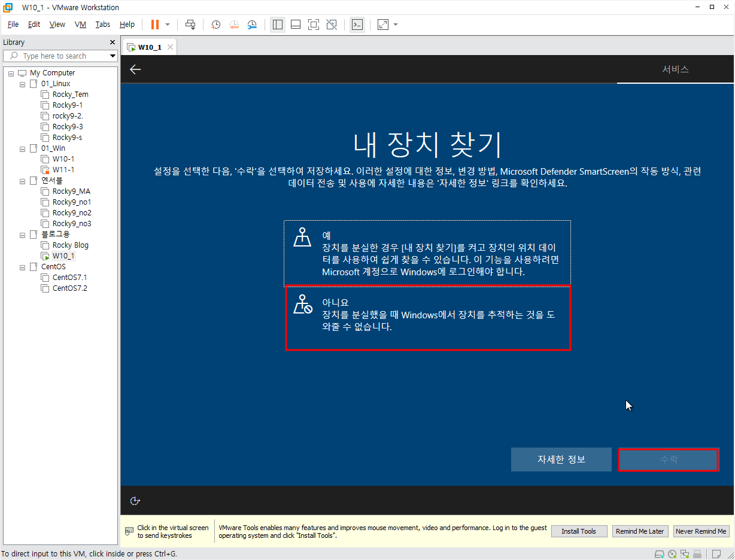Open the snapshot manager
The height and width of the screenshot is (560, 735).
pyautogui.click(x=253, y=25)
